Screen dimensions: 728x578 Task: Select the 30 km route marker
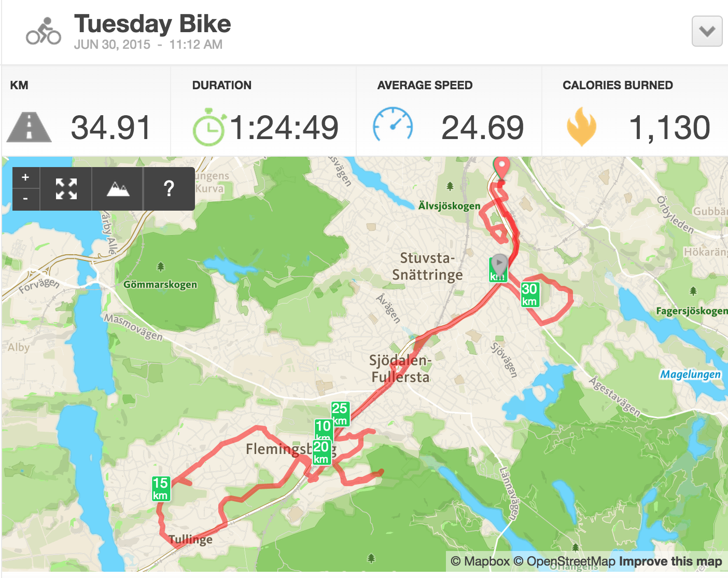[529, 295]
